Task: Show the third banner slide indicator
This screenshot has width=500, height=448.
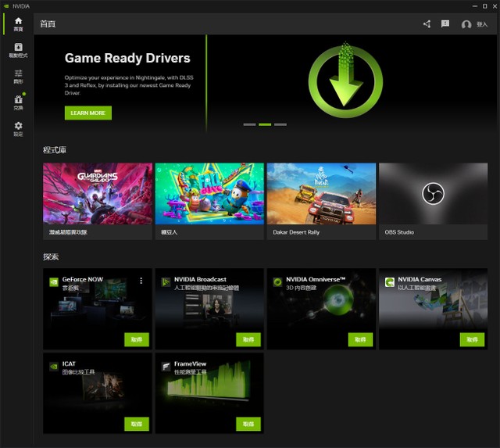Action: coord(280,124)
